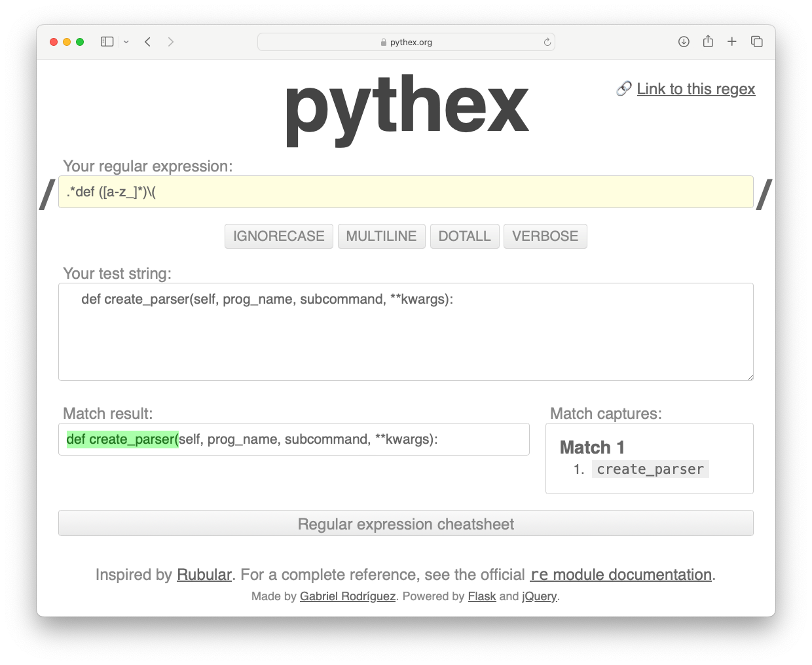Screen dimensions: 812x665
Task: Open the Flask link
Action: pyautogui.click(x=482, y=596)
